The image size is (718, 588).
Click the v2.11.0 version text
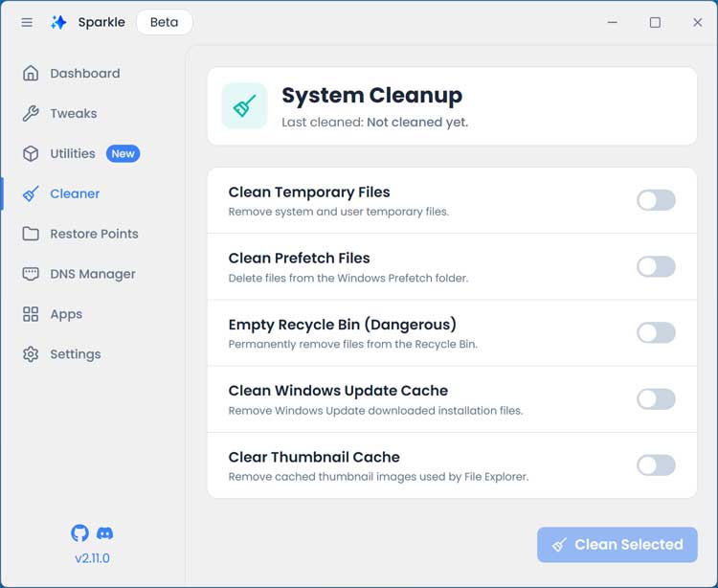click(92, 558)
